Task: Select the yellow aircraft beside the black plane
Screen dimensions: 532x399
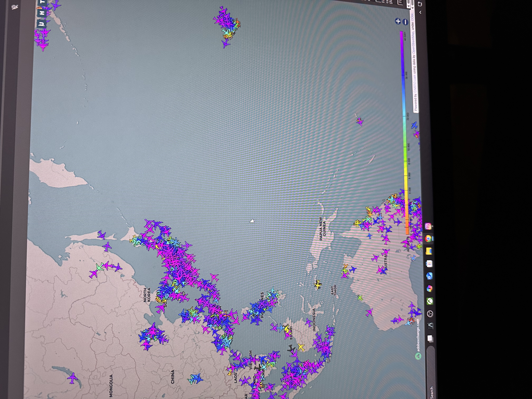Action: click(301, 347)
